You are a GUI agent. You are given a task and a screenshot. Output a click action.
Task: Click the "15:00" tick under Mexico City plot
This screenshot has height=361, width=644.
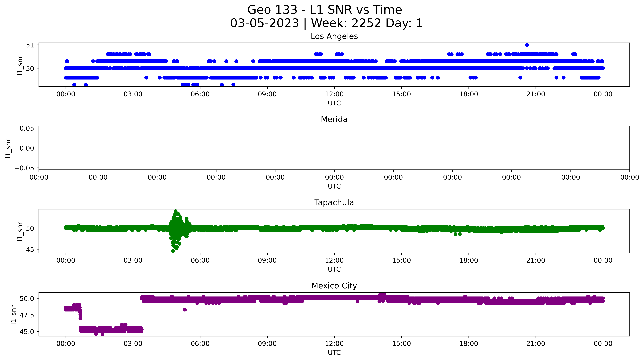pyautogui.click(x=401, y=344)
